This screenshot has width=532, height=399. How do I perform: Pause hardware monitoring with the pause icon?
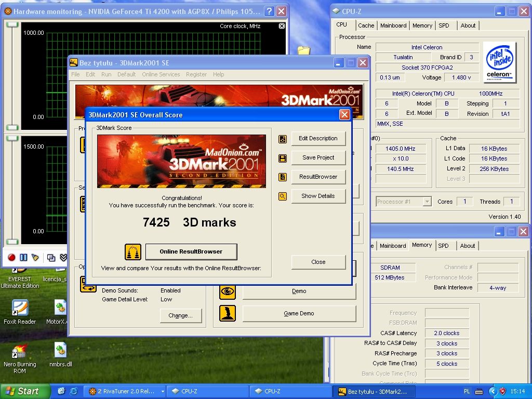pyautogui.click(x=23, y=258)
